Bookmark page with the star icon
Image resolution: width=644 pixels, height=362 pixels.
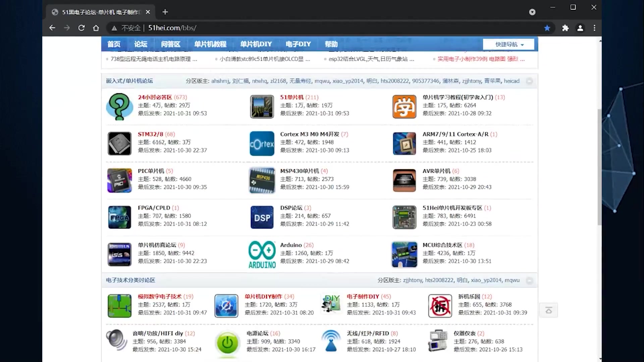pos(547,28)
